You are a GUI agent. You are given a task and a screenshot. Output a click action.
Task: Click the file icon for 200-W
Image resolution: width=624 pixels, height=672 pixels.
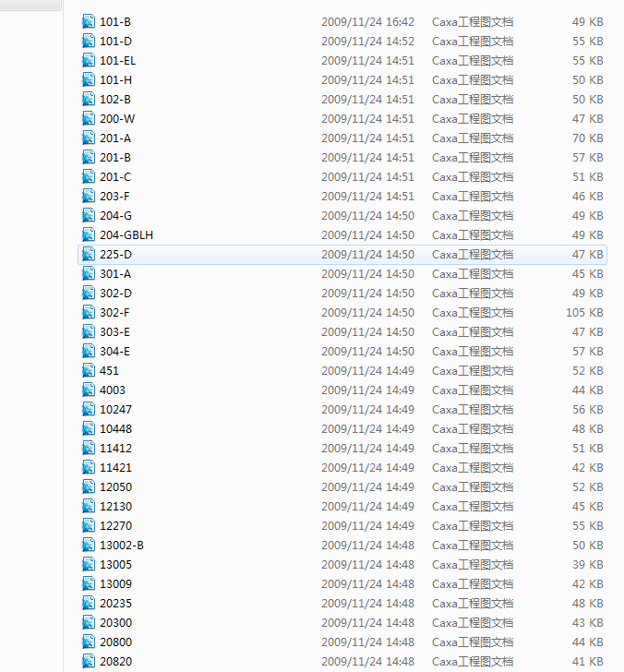89,118
